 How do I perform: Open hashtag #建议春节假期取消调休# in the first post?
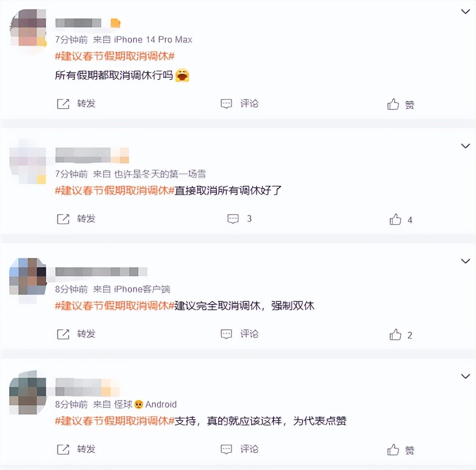coord(115,56)
